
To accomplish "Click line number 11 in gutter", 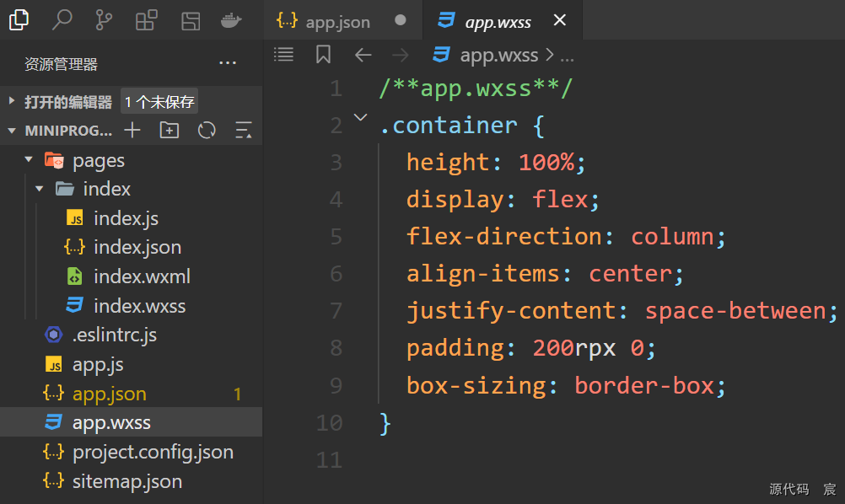I will [x=329, y=460].
